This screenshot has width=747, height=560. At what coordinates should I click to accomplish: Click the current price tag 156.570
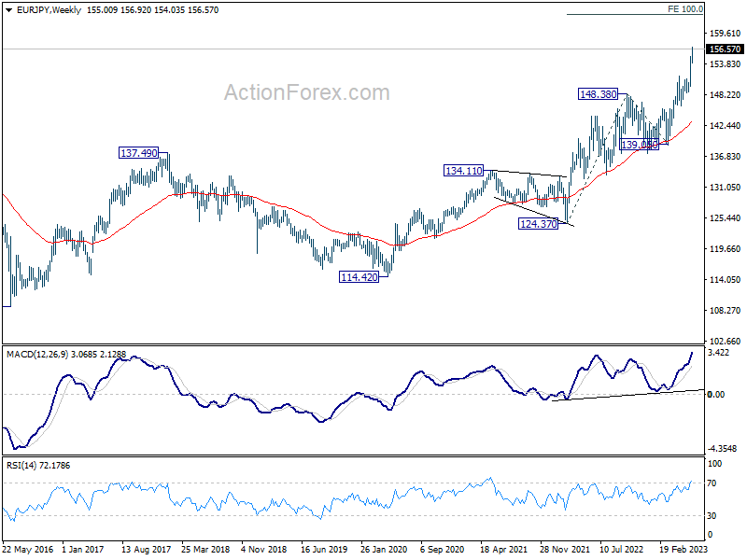725,49
